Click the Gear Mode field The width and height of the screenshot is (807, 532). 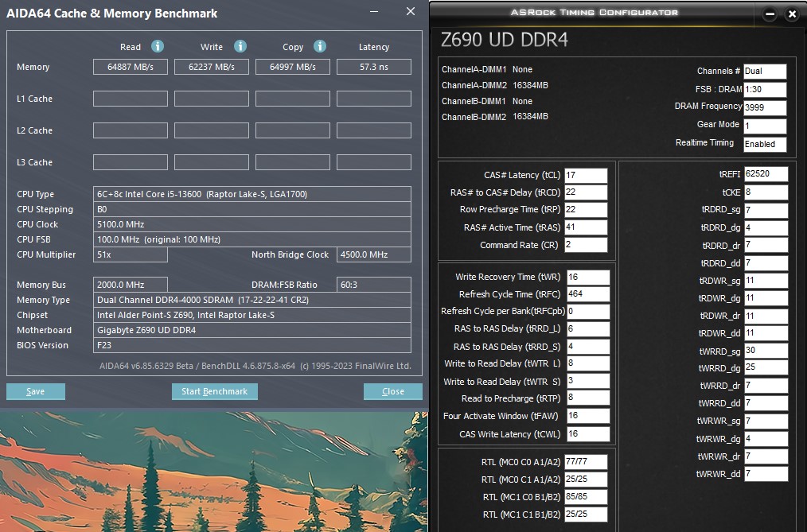tap(765, 126)
